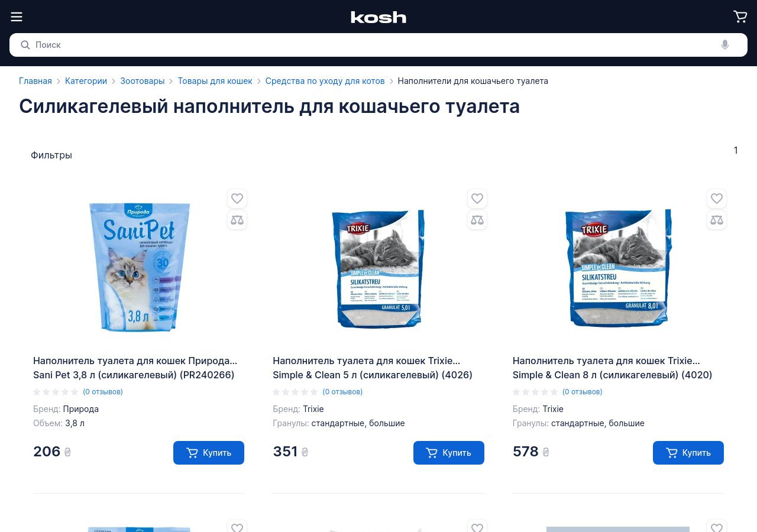The width and height of the screenshot is (757, 532).
Task: Open the shopping cart
Action: 740,17
